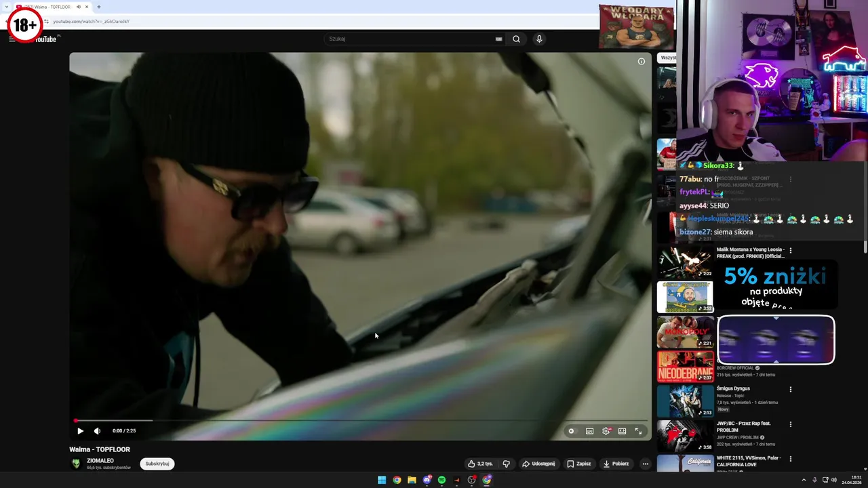Open Spotify from the taskbar
The image size is (868, 488).
click(x=441, y=480)
